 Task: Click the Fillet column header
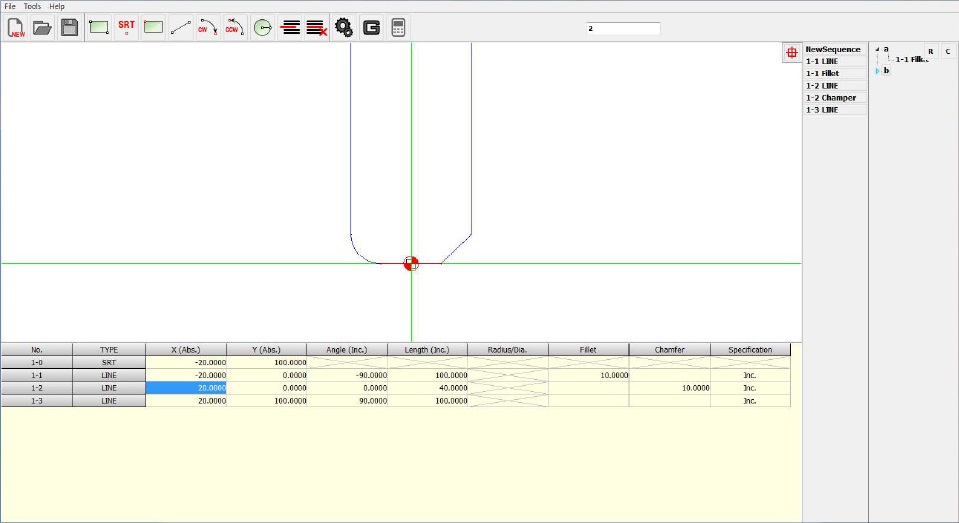(x=588, y=350)
